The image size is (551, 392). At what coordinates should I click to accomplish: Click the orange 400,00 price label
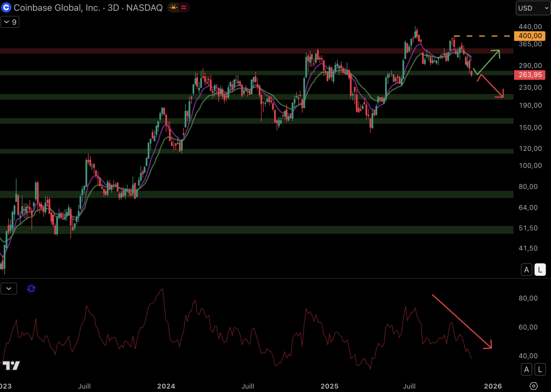(530, 36)
